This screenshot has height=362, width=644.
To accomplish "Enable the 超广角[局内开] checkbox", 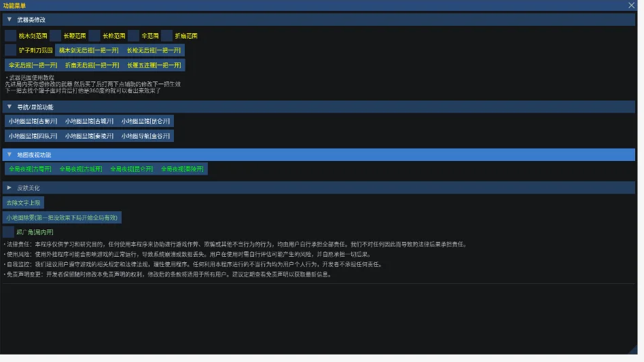I will coord(9,232).
